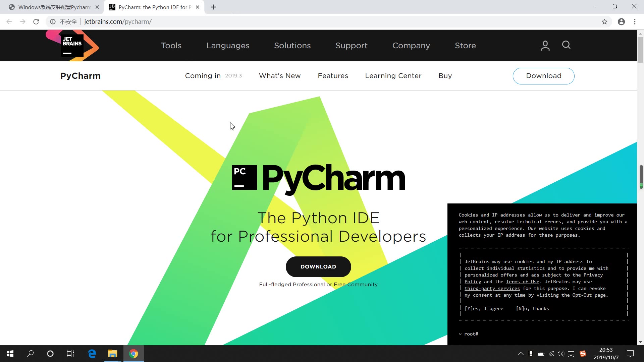Click the browser refresh icon

click(37, 22)
